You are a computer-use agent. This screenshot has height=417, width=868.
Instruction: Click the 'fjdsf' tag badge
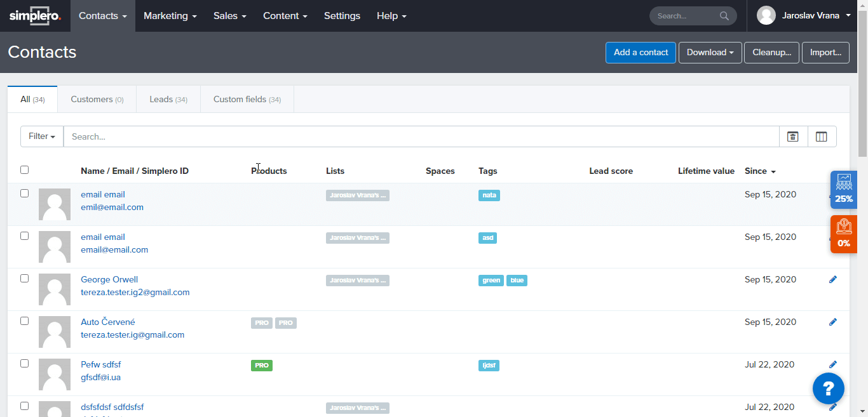pyautogui.click(x=489, y=366)
